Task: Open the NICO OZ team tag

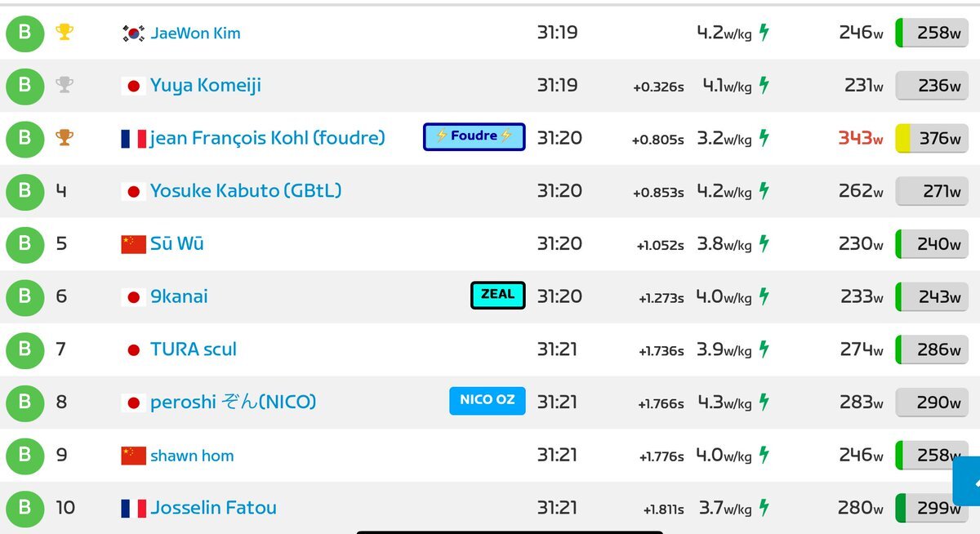Action: [x=488, y=400]
